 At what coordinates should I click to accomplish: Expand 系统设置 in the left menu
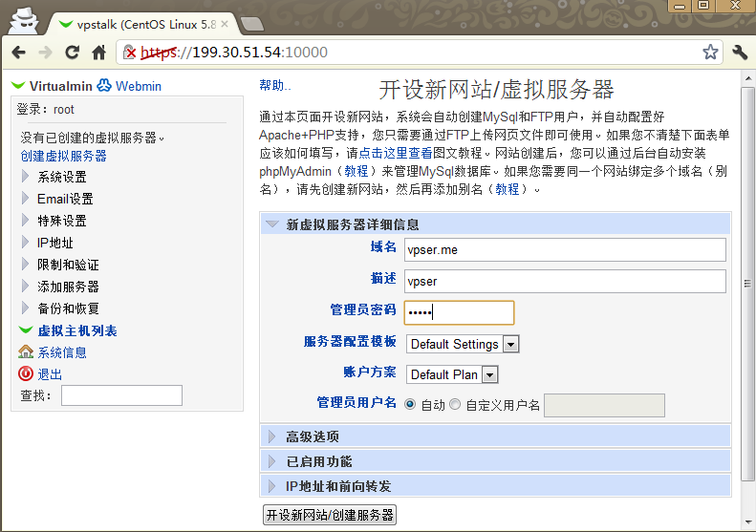point(62,177)
